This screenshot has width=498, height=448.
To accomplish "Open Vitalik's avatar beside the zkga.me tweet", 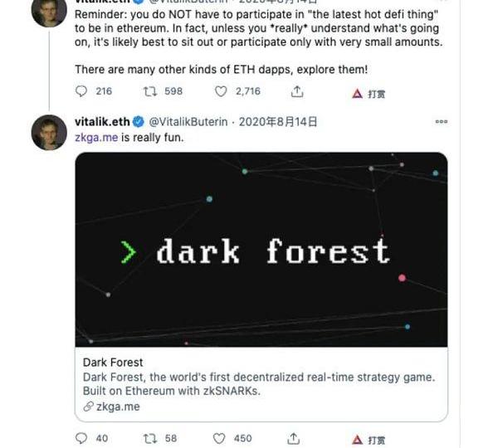I will pos(49,132).
